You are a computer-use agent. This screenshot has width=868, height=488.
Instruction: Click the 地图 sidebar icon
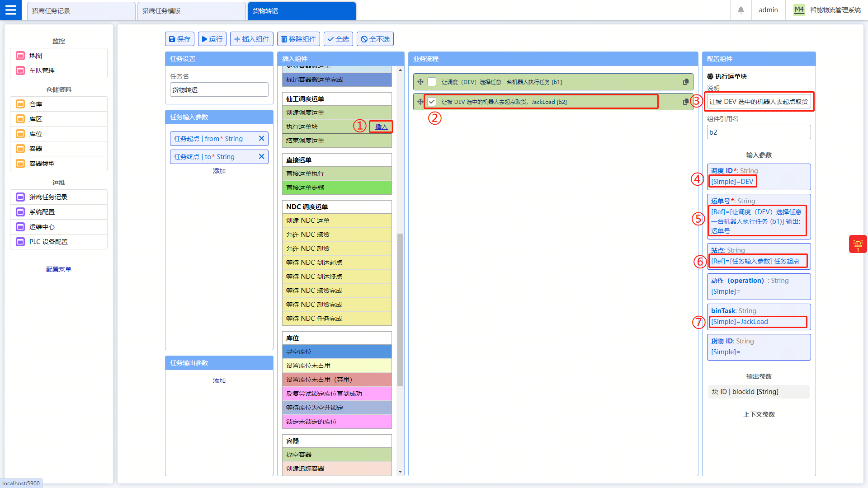20,56
